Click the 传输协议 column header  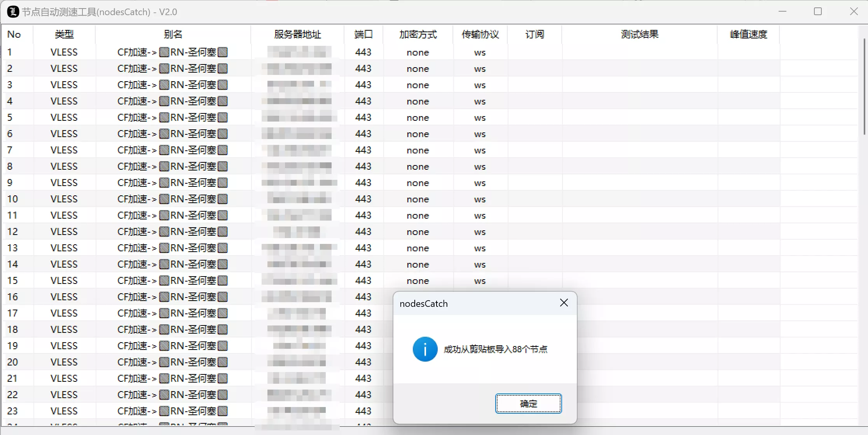tap(480, 34)
